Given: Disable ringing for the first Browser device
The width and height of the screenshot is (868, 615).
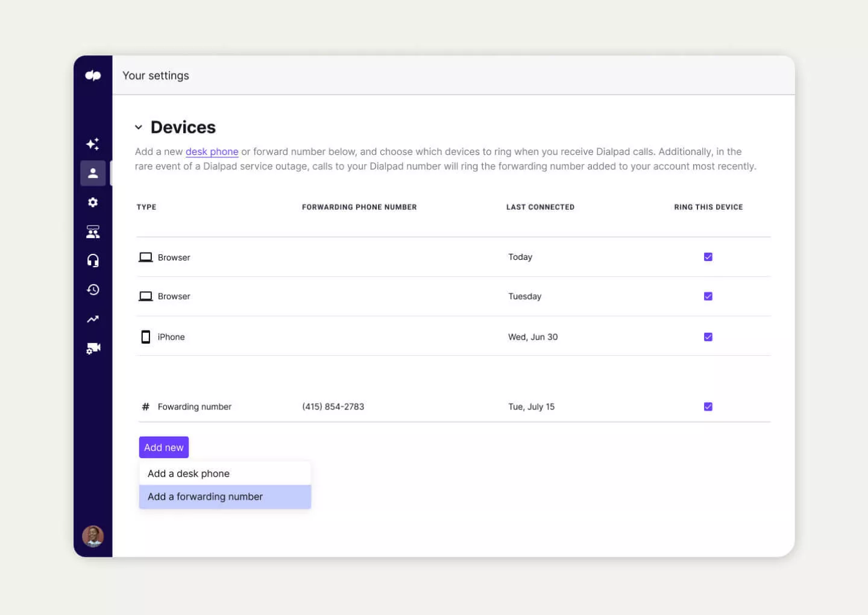Looking at the screenshot, I should pyautogui.click(x=708, y=256).
